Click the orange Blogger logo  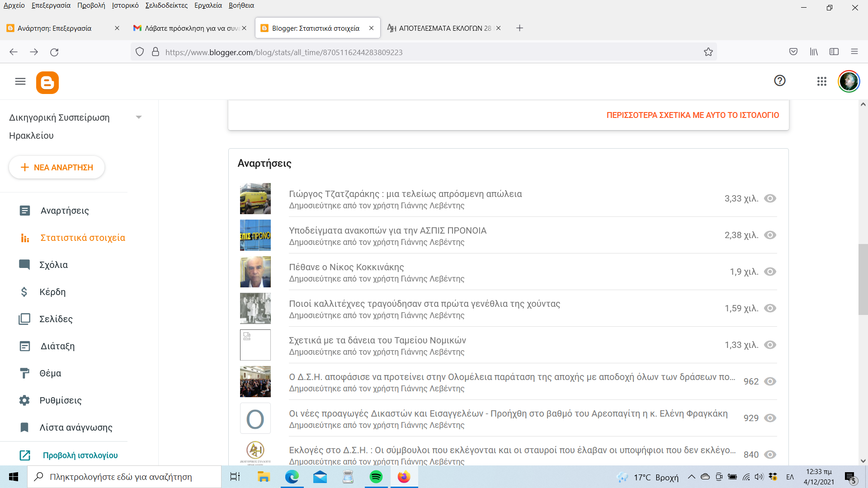47,83
